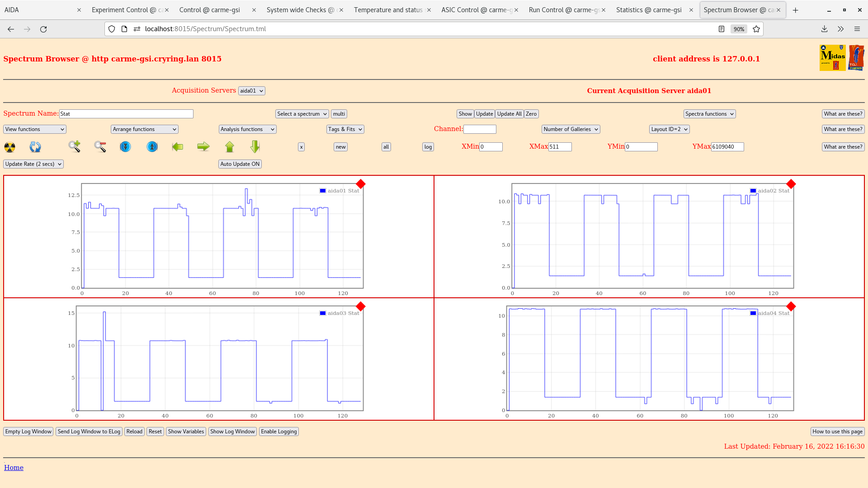Screen dimensions: 868x488
Task: Click Empty Log Window button
Action: [x=28, y=432]
